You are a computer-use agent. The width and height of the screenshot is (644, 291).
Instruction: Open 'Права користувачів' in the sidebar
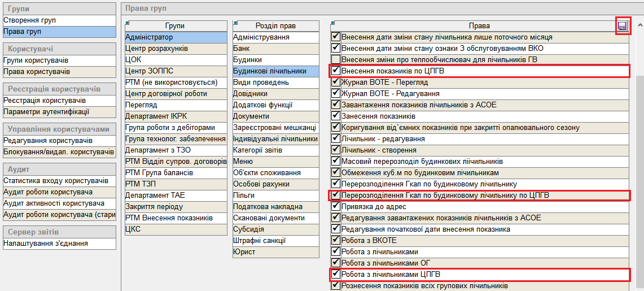(x=37, y=72)
